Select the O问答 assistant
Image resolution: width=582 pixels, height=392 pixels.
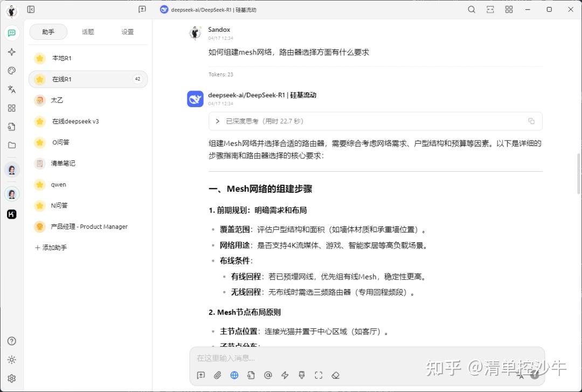(x=88, y=142)
